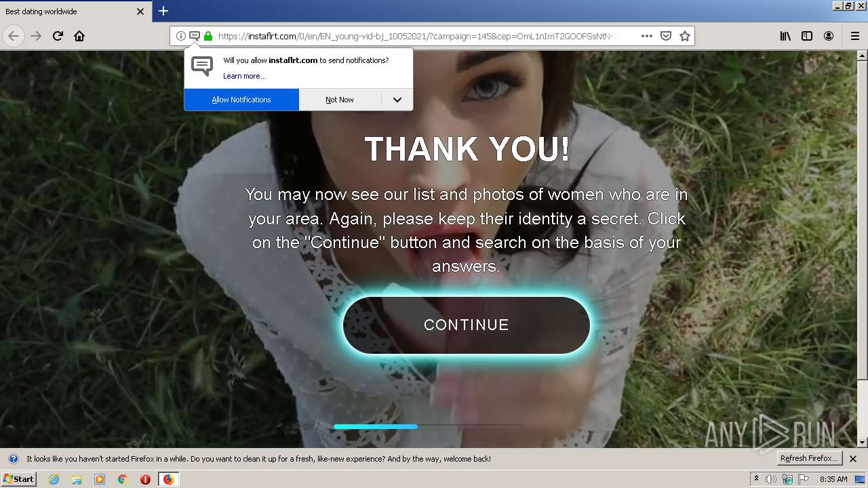
Task: Click the cyan progress bar
Action: (375, 426)
